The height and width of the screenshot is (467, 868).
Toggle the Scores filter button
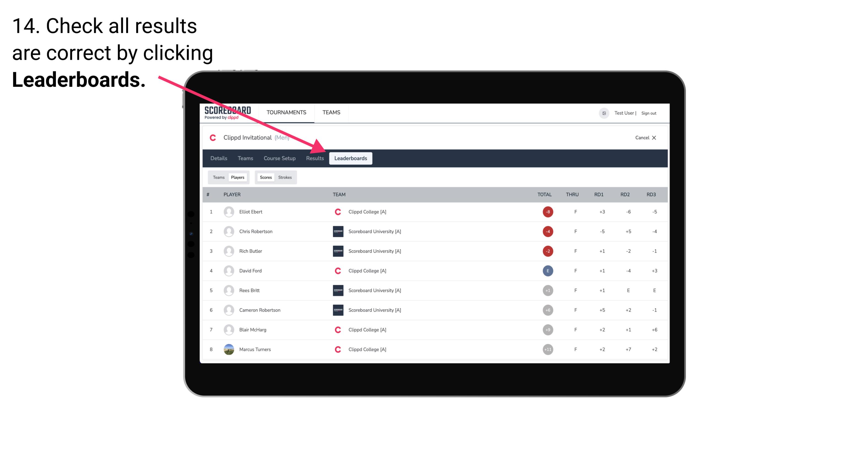(265, 177)
